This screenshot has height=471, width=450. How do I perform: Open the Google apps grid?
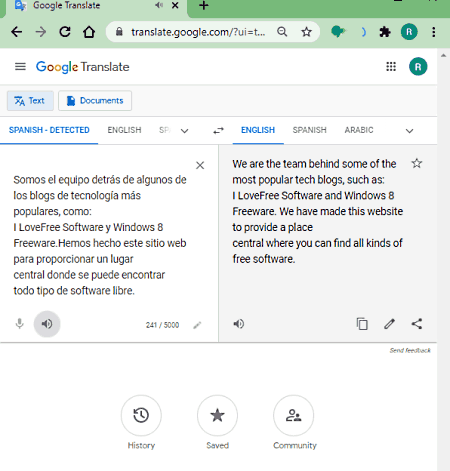click(x=391, y=67)
